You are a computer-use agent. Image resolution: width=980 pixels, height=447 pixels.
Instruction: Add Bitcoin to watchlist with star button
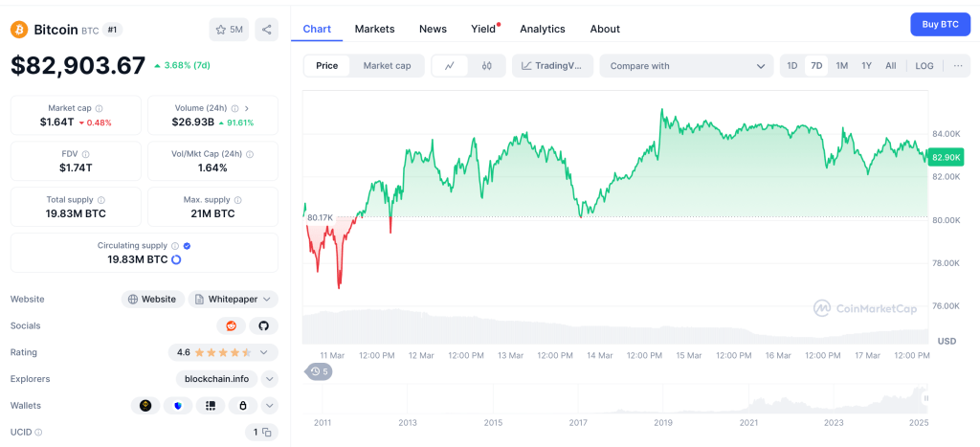click(229, 30)
